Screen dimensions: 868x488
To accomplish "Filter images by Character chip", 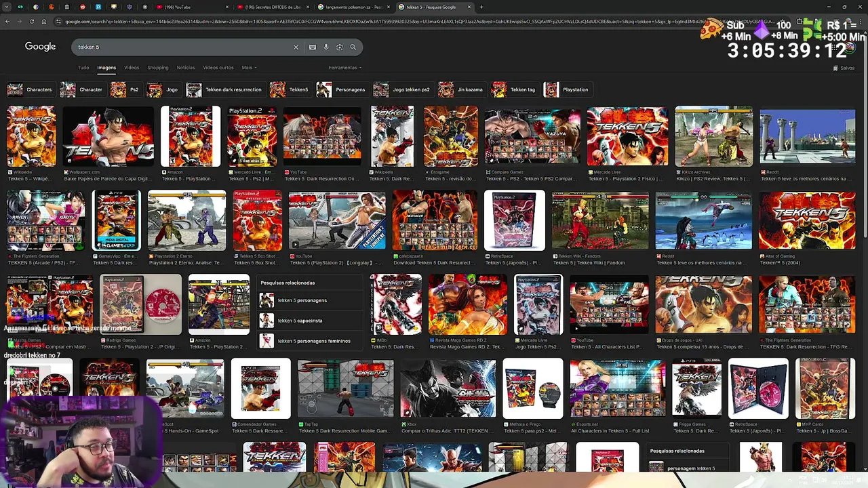I will (x=82, y=89).
